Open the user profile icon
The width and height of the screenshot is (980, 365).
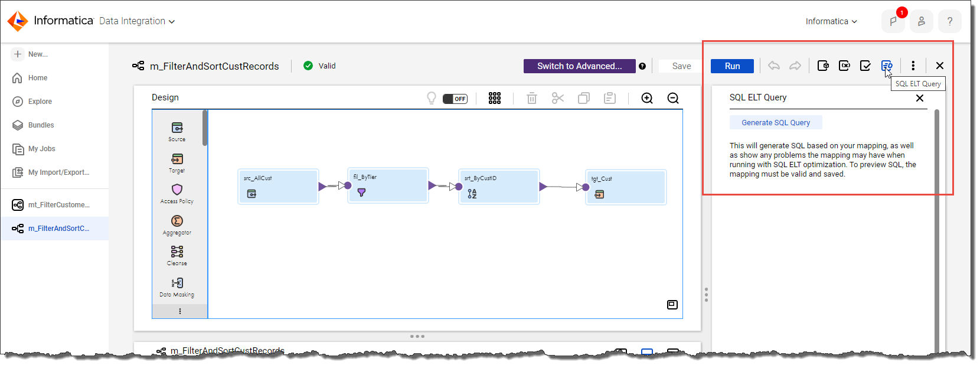[x=921, y=21]
